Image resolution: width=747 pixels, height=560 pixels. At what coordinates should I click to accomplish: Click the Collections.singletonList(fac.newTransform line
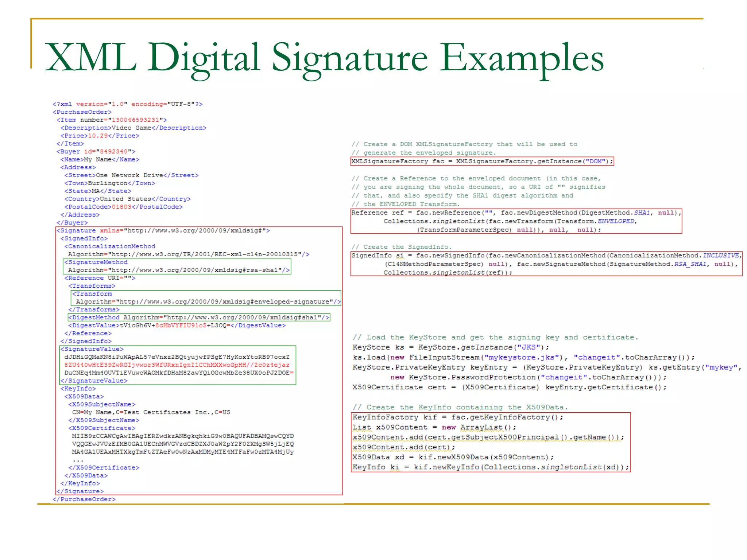(510, 221)
